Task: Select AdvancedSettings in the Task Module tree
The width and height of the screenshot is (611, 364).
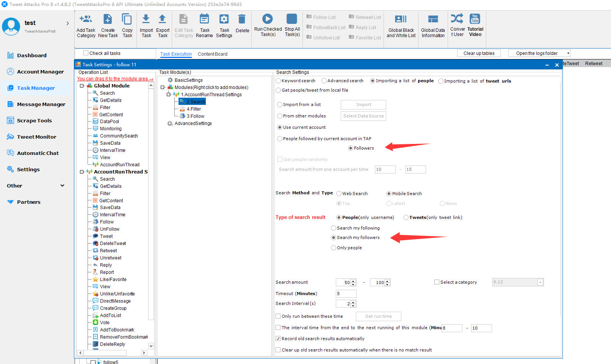Action: 193,123
